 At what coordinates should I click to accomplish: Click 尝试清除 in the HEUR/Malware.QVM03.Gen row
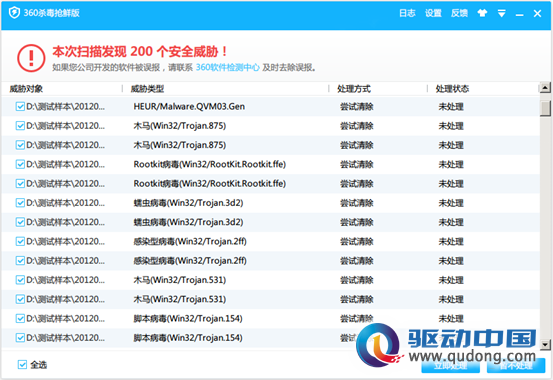[357, 107]
